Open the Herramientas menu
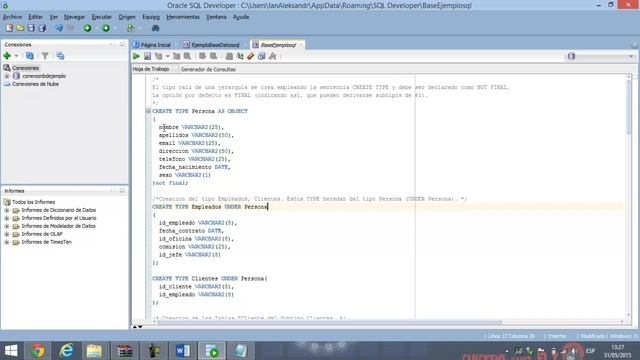 [183, 17]
